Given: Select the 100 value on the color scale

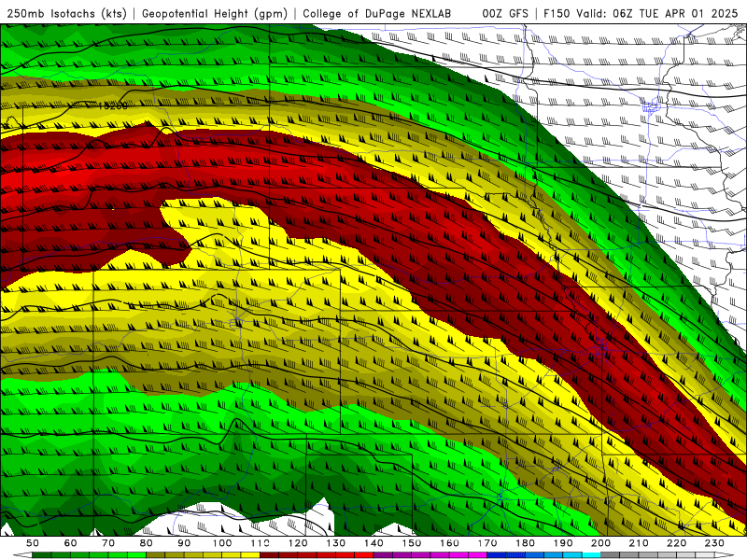Looking at the screenshot, I should pyautogui.click(x=222, y=543).
